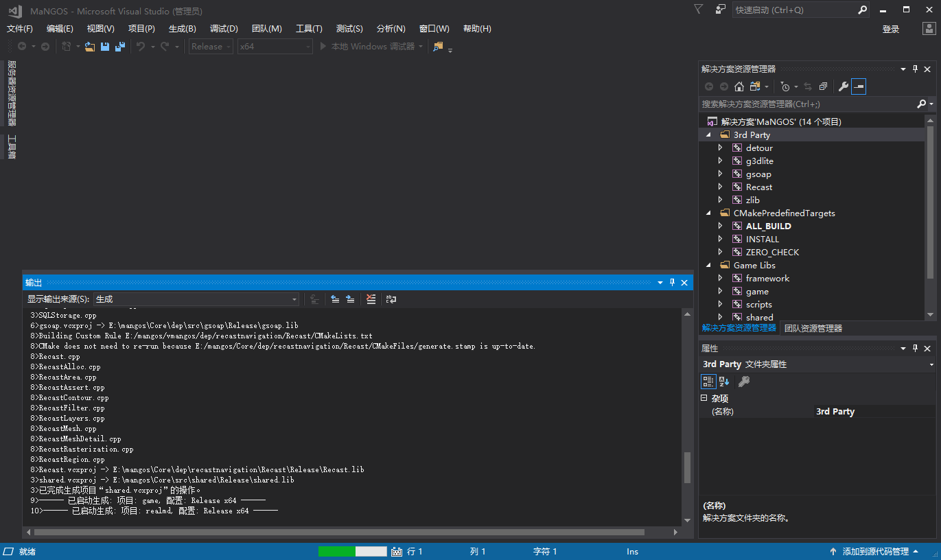Viewport: 941px width, 560px height.
Task: Pin the Output panel with the pushpin
Action: pos(673,283)
